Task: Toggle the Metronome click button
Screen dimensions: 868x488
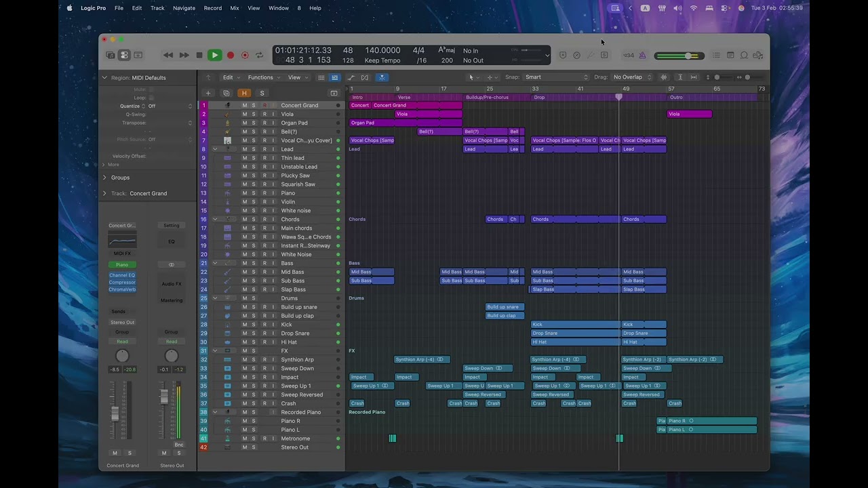Action: (642, 55)
